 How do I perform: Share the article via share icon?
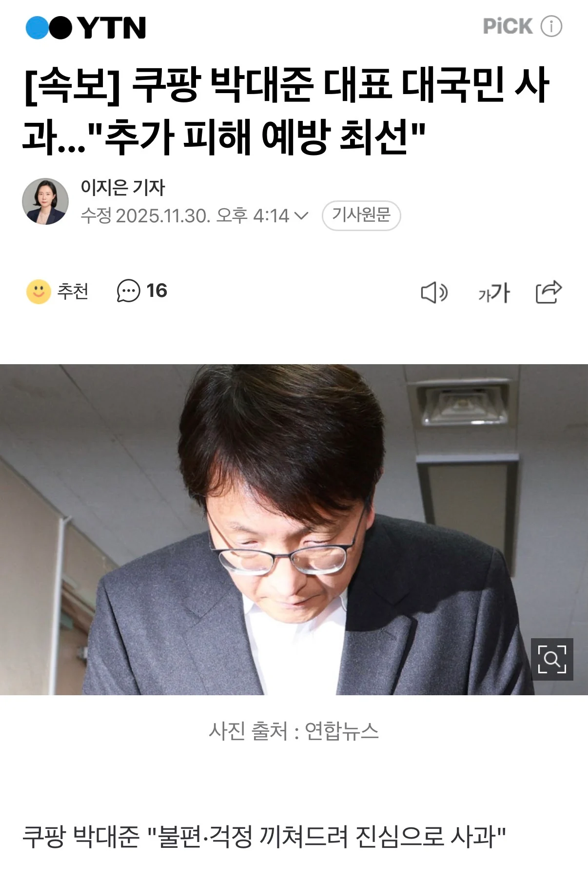[x=549, y=292]
